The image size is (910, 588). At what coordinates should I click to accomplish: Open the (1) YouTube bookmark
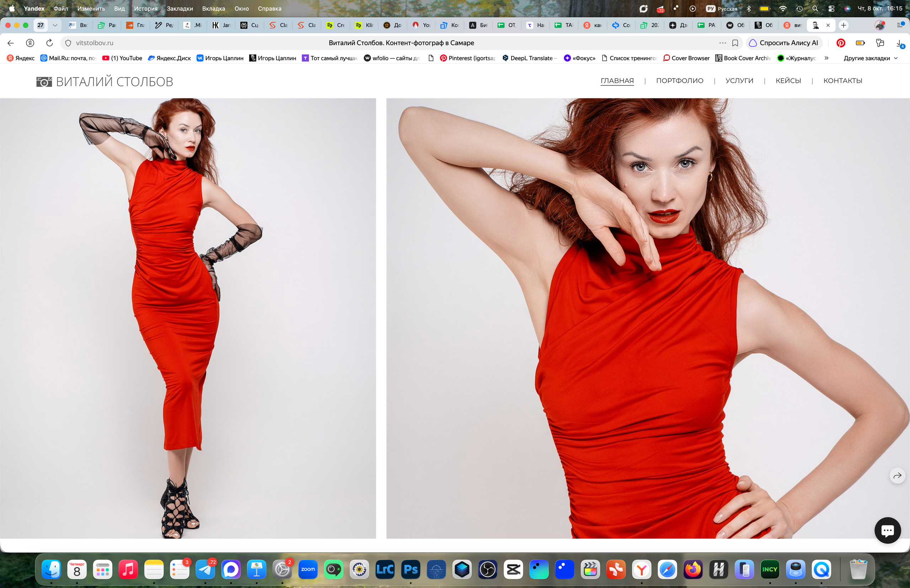122,58
